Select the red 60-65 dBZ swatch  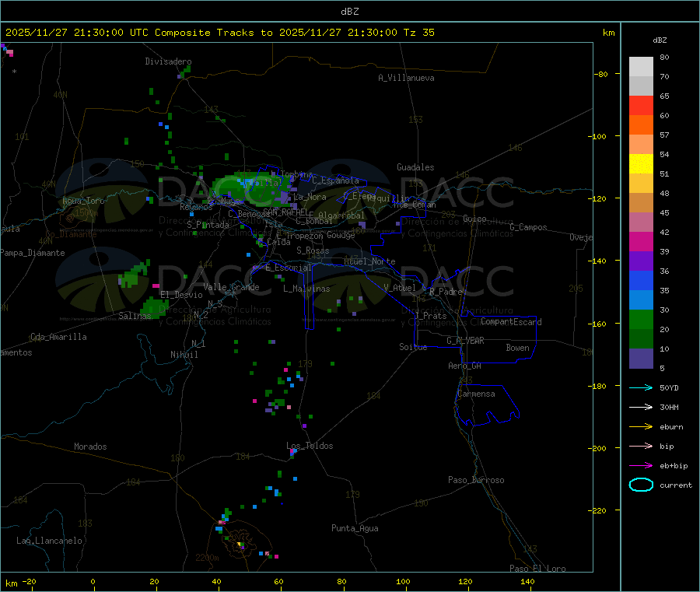click(641, 105)
